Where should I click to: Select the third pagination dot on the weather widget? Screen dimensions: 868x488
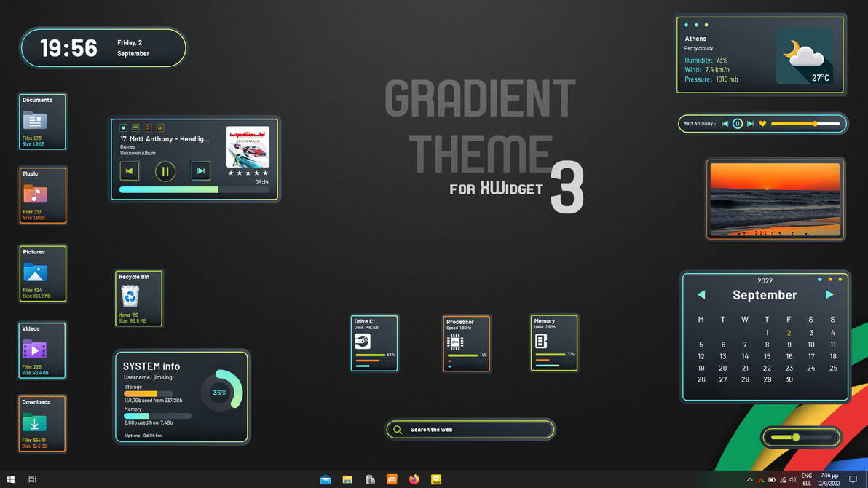(705, 24)
